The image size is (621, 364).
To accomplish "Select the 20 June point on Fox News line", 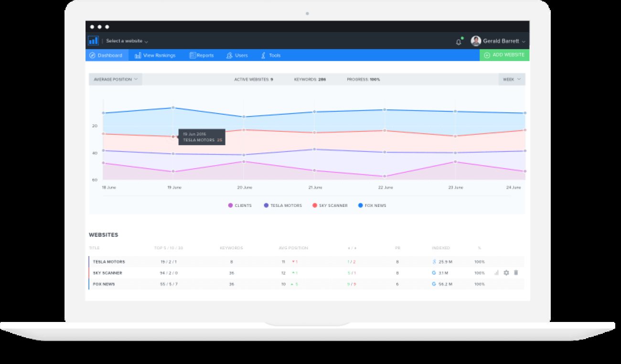I will click(x=244, y=117).
